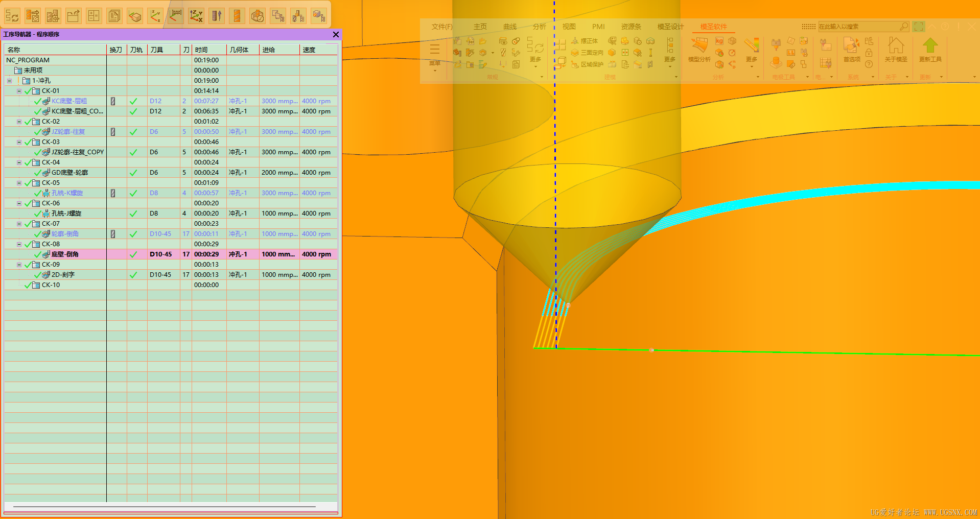Click the 摆正体 button

(585, 41)
